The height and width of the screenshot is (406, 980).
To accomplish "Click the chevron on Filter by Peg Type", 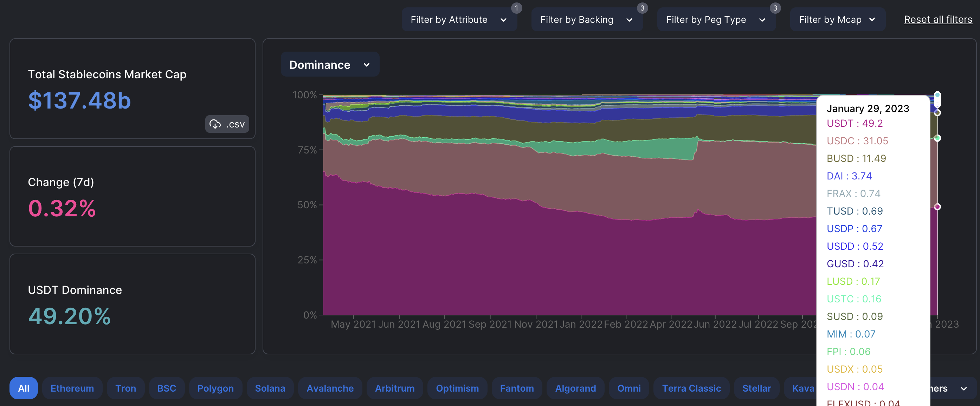I will click(x=762, y=20).
